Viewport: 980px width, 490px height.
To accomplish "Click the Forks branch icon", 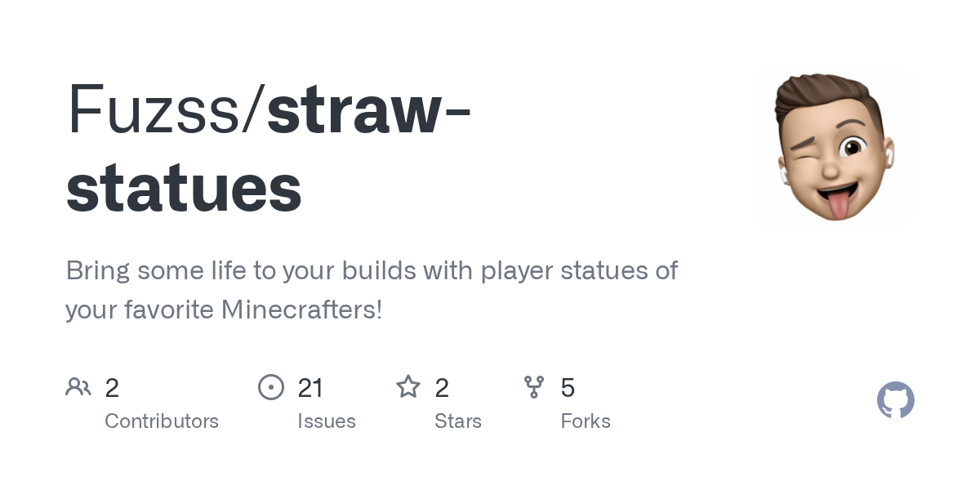I will click(534, 386).
